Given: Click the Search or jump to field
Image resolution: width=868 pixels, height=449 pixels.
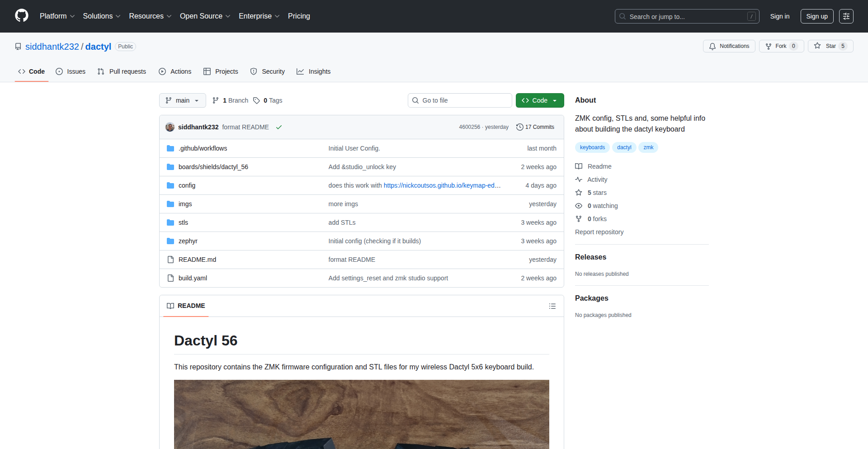Looking at the screenshot, I should click(687, 16).
